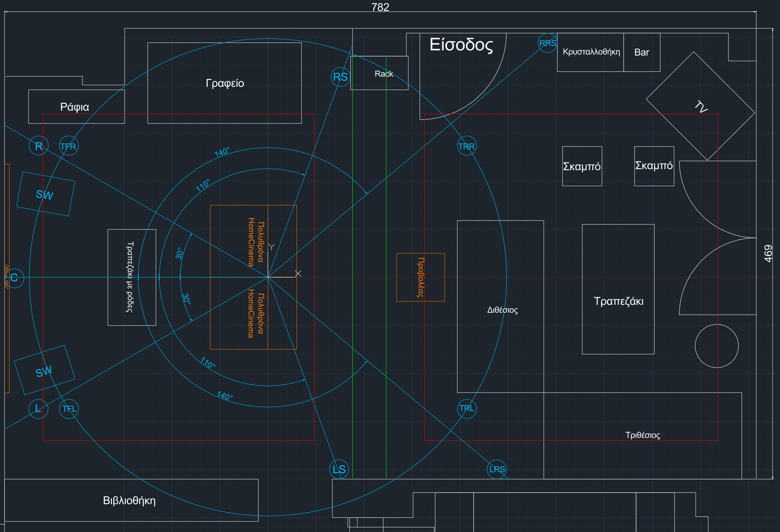The width and height of the screenshot is (780, 532).
Task: Select the LRS speaker circle marker
Action: pyautogui.click(x=497, y=469)
